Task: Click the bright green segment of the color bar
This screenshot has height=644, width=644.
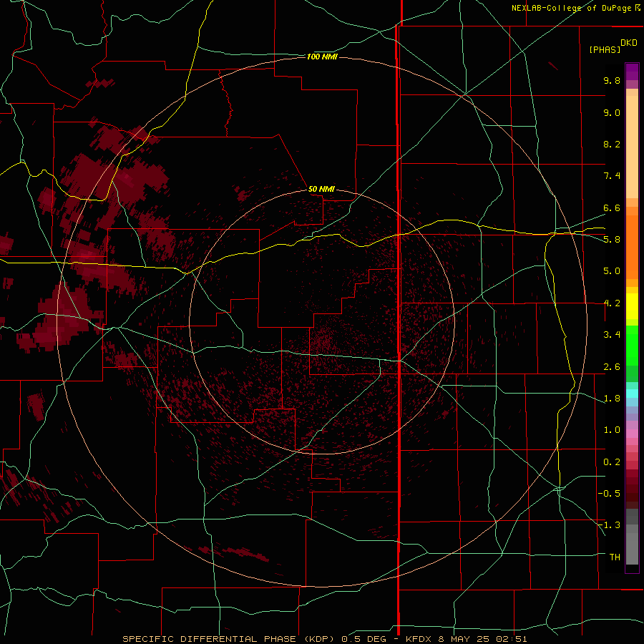Action: pos(632,346)
